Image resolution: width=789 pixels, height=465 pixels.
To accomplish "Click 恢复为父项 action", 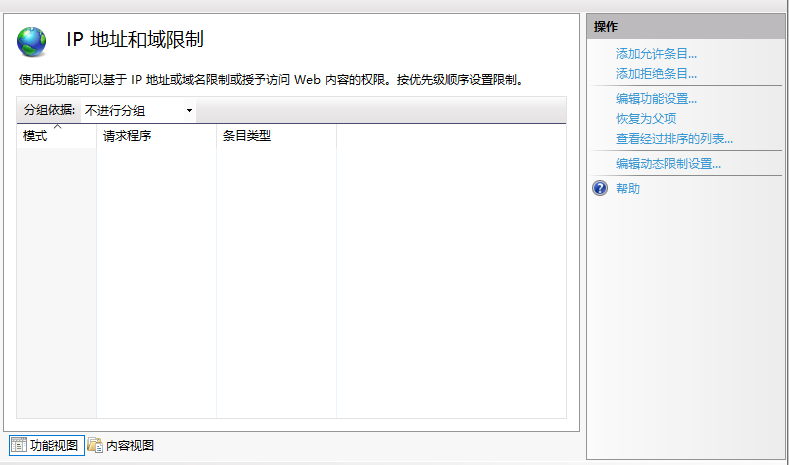I will coord(646,119).
